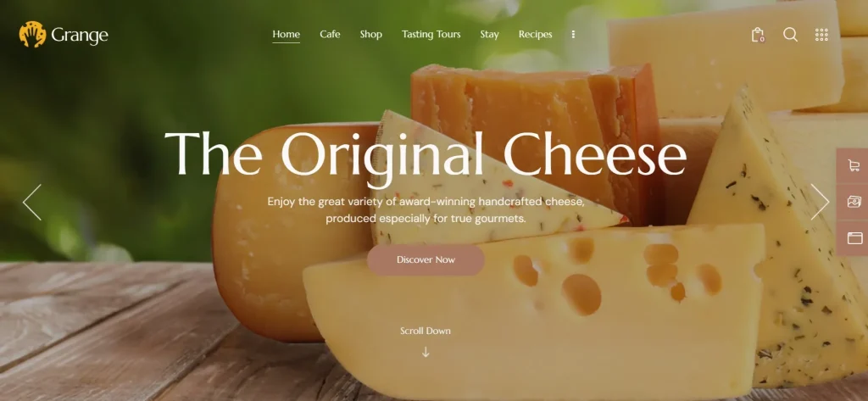Open the Recipes menu item

tap(536, 35)
